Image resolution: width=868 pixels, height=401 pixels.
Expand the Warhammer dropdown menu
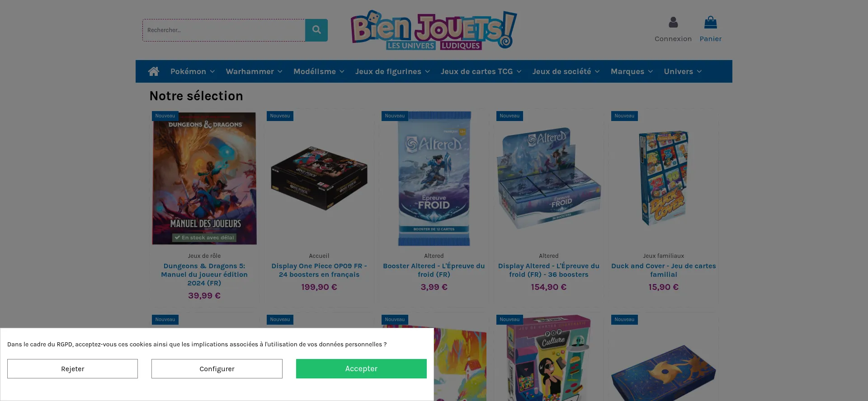(254, 71)
